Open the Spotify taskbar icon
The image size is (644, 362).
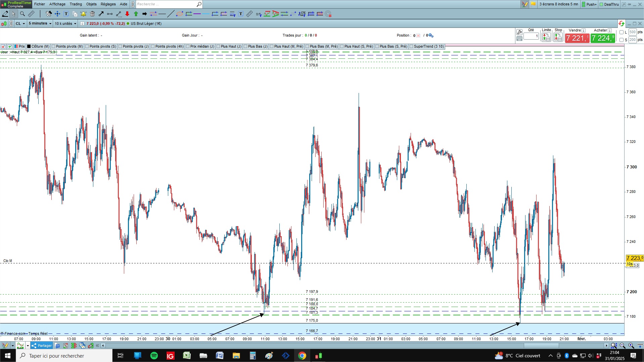click(154, 356)
